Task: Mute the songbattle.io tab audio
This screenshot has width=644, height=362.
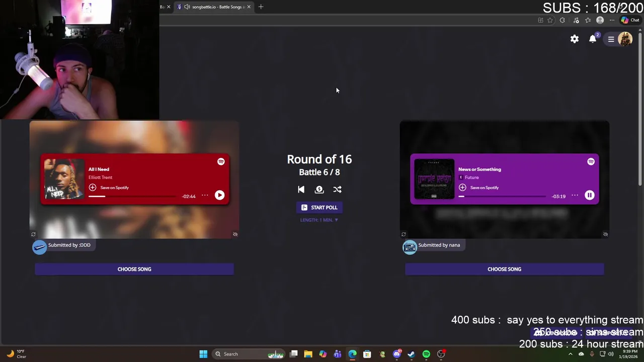Action: (x=187, y=7)
